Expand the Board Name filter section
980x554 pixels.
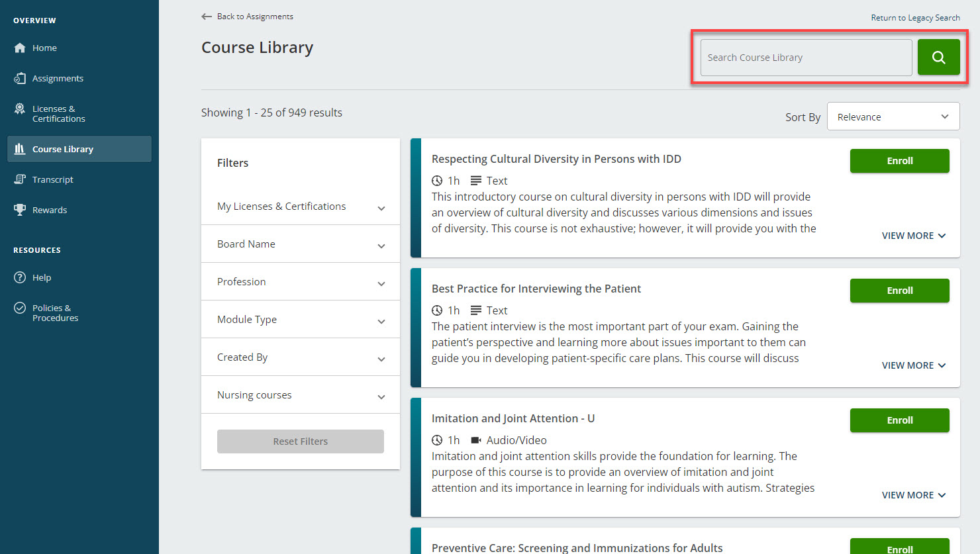(300, 244)
